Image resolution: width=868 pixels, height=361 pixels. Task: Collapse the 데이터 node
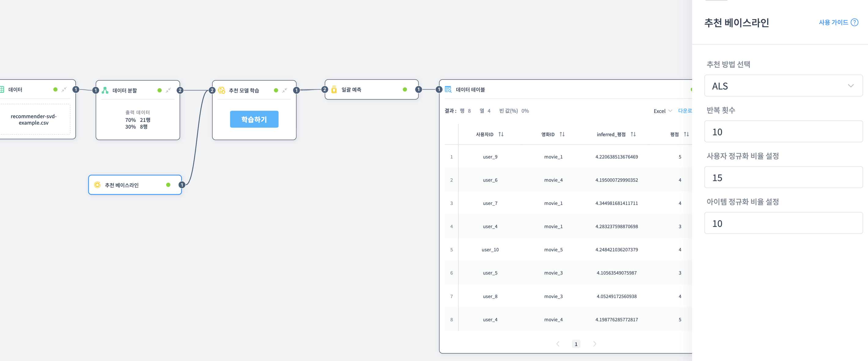64,89
